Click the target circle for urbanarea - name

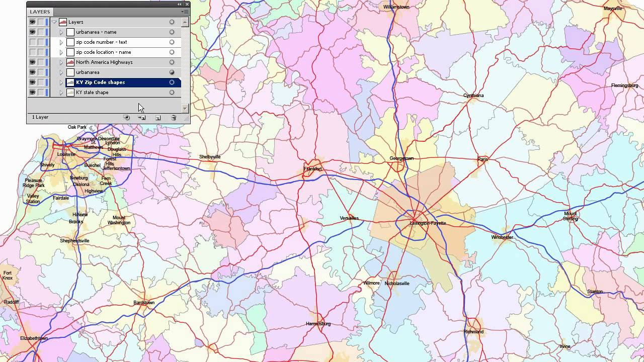coord(172,32)
